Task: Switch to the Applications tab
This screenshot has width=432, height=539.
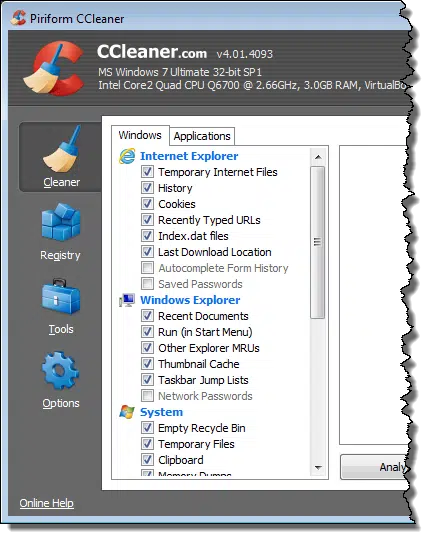Action: point(202,136)
